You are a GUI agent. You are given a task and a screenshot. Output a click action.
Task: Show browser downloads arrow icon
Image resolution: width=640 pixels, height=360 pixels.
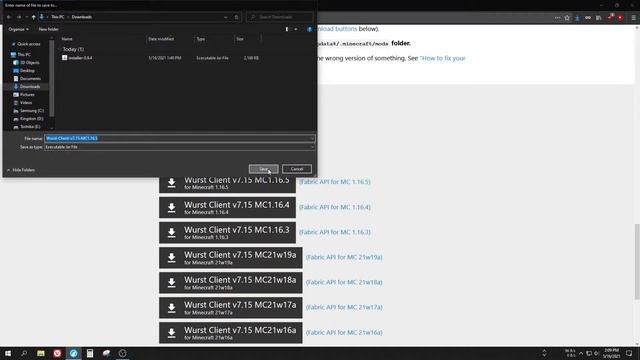577,18
